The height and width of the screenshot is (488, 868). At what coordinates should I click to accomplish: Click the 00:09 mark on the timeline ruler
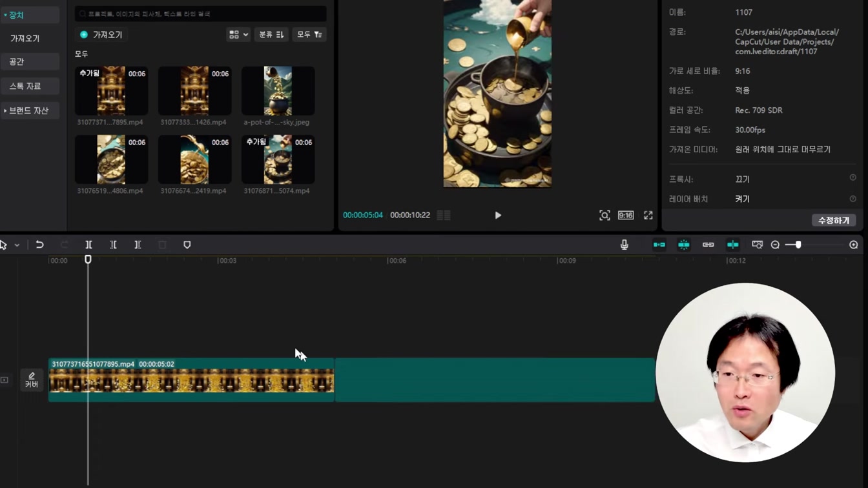[567, 260]
